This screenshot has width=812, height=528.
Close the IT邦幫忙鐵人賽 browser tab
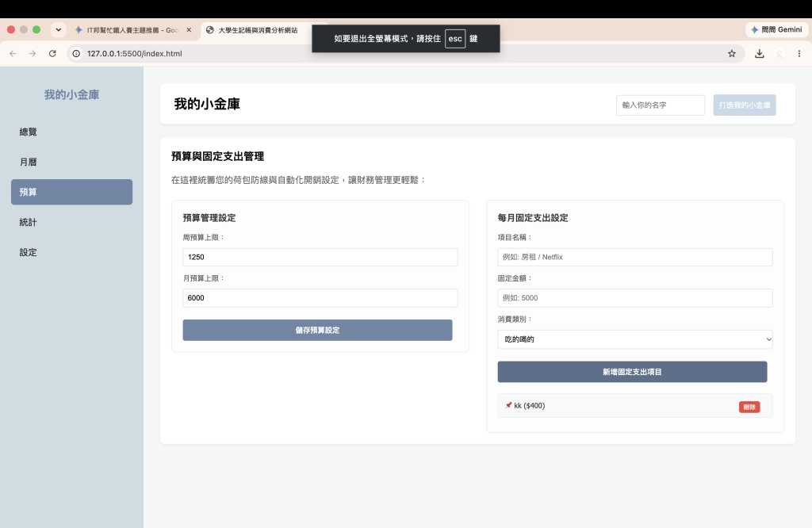coord(189,30)
